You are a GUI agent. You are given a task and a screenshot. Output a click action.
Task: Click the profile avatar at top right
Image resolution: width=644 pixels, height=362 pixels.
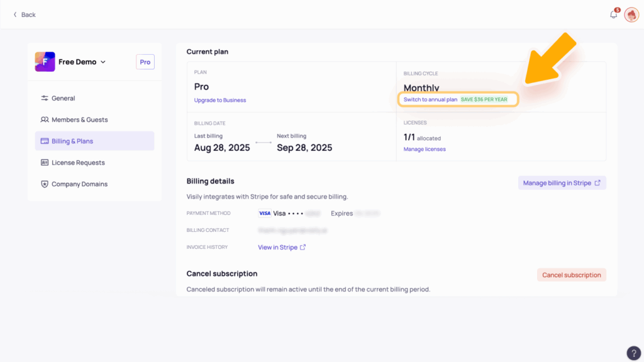(631, 14)
